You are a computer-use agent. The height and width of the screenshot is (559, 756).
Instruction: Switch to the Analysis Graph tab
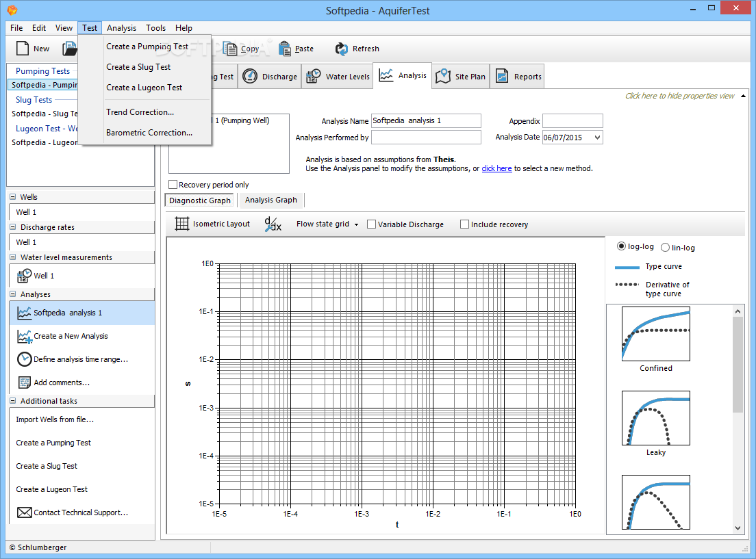[271, 200]
